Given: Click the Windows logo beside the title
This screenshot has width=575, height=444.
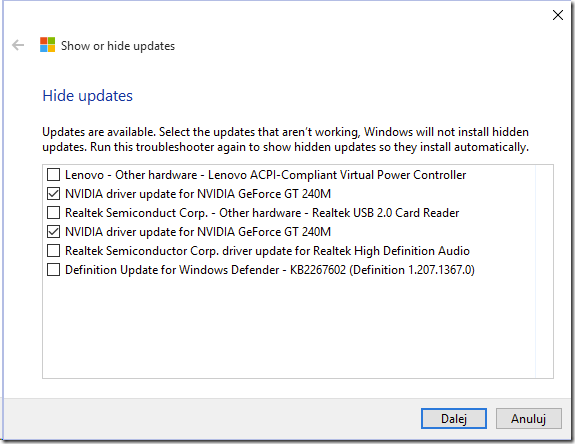Looking at the screenshot, I should pyautogui.click(x=47, y=45).
